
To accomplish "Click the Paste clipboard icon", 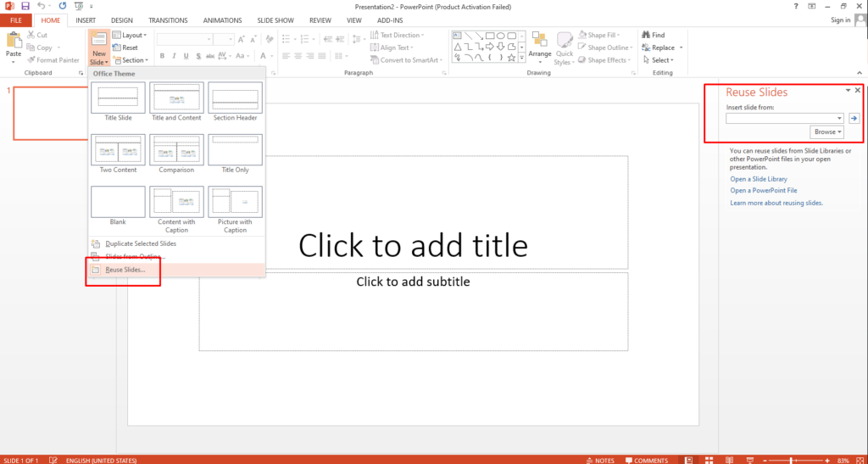I will 14,42.
